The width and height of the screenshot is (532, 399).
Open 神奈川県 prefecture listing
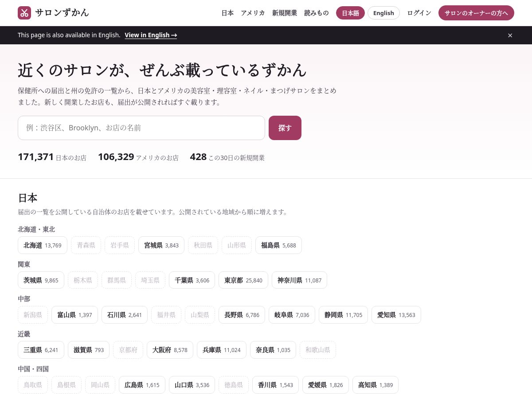299,280
